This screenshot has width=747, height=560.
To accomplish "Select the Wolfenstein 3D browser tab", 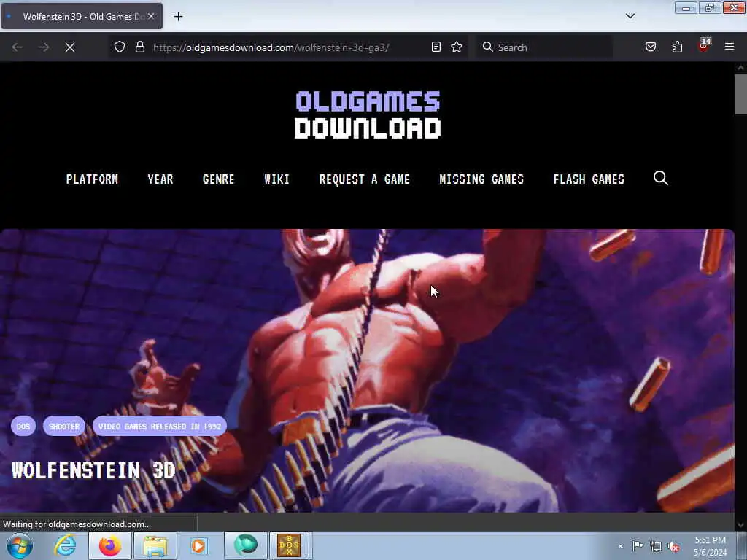I will (82, 16).
